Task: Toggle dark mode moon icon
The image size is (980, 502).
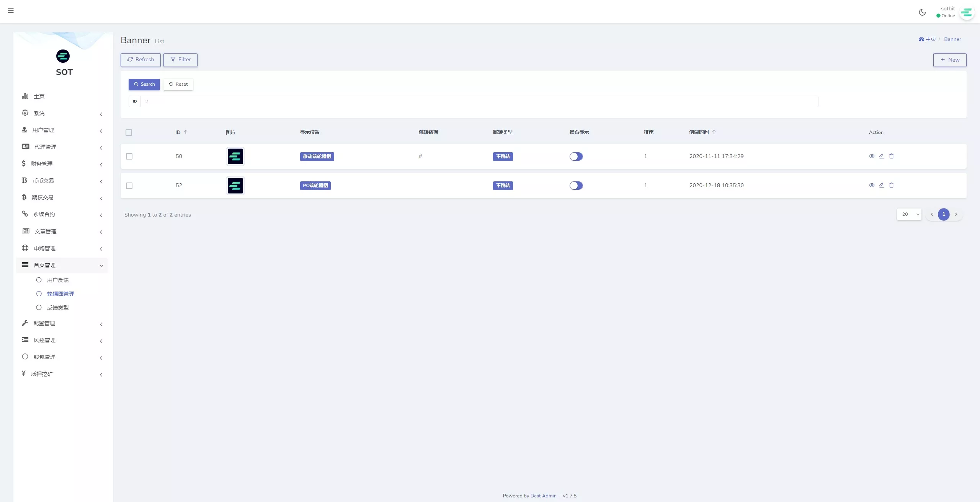Action: (922, 12)
